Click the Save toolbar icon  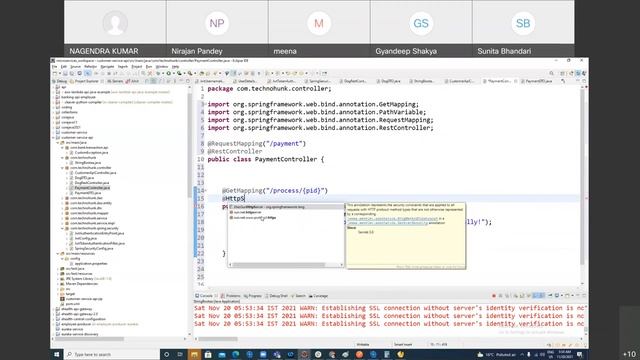(x=65, y=73)
